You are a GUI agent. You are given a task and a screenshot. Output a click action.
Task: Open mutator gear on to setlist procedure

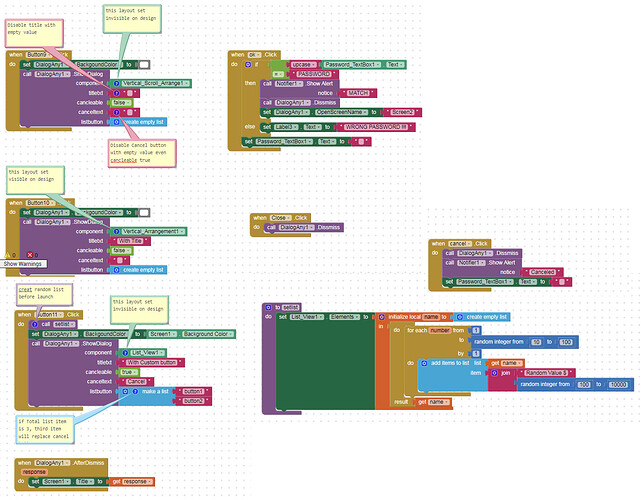click(x=268, y=307)
